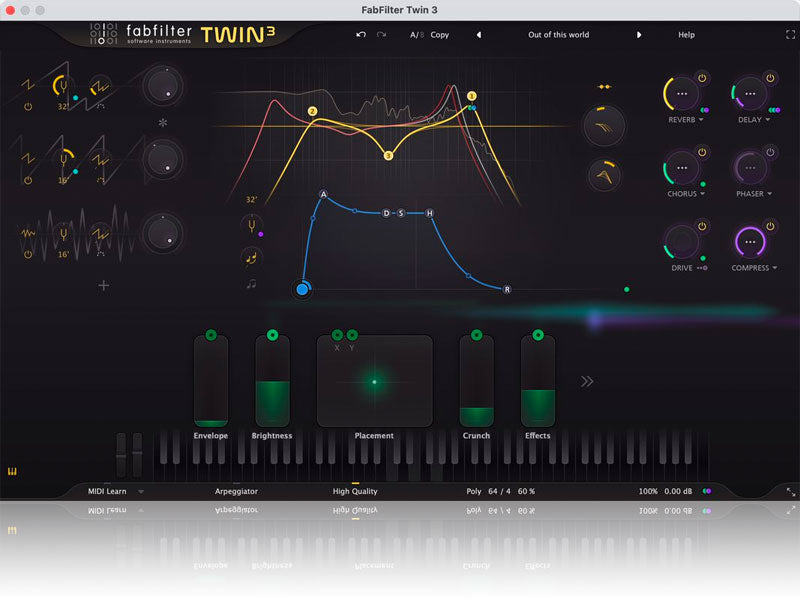Open the PHASER dropdown menu

[754, 194]
